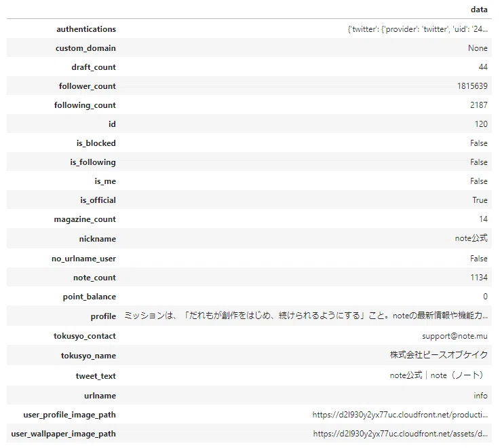Click the point_balance value 0
The height and width of the screenshot is (448, 500).
click(485, 297)
